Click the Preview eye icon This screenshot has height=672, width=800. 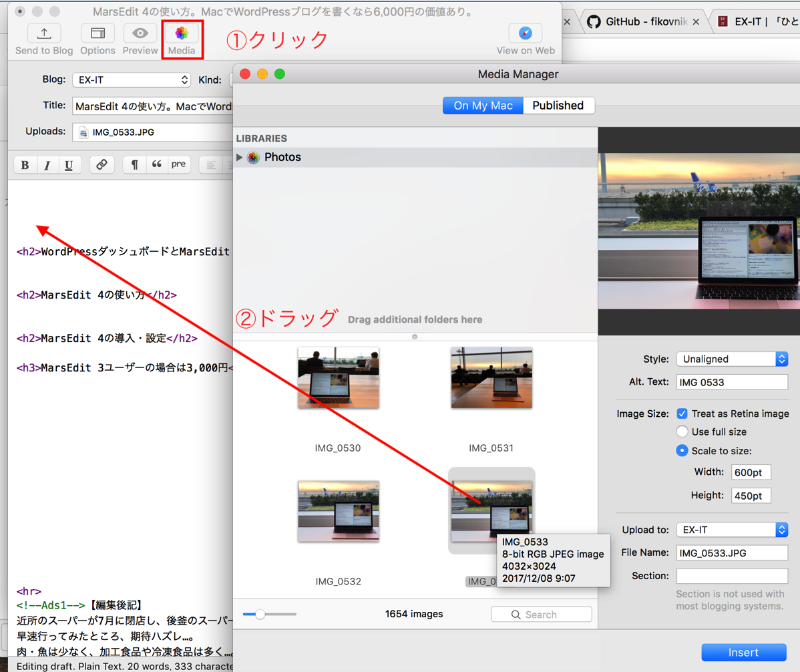tap(140, 33)
